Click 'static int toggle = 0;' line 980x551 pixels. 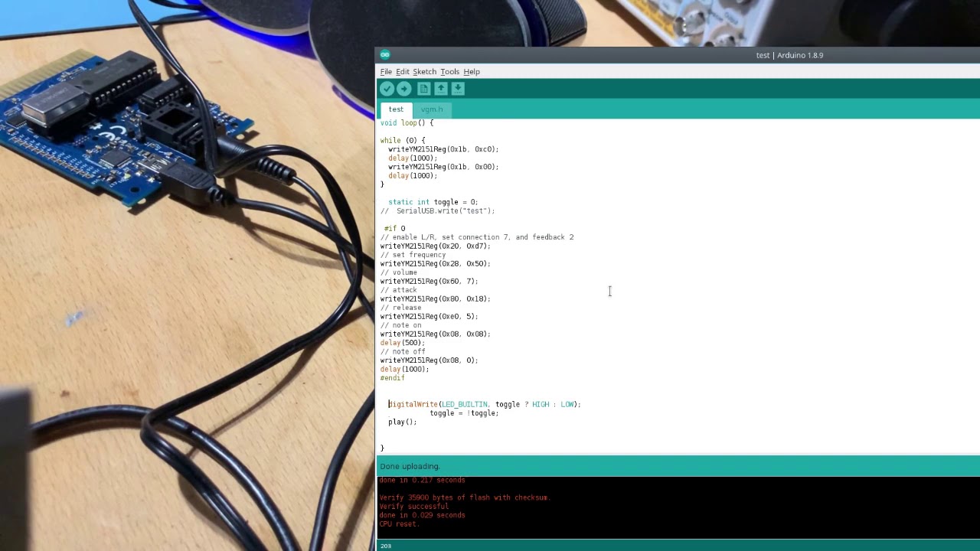pyautogui.click(x=433, y=202)
